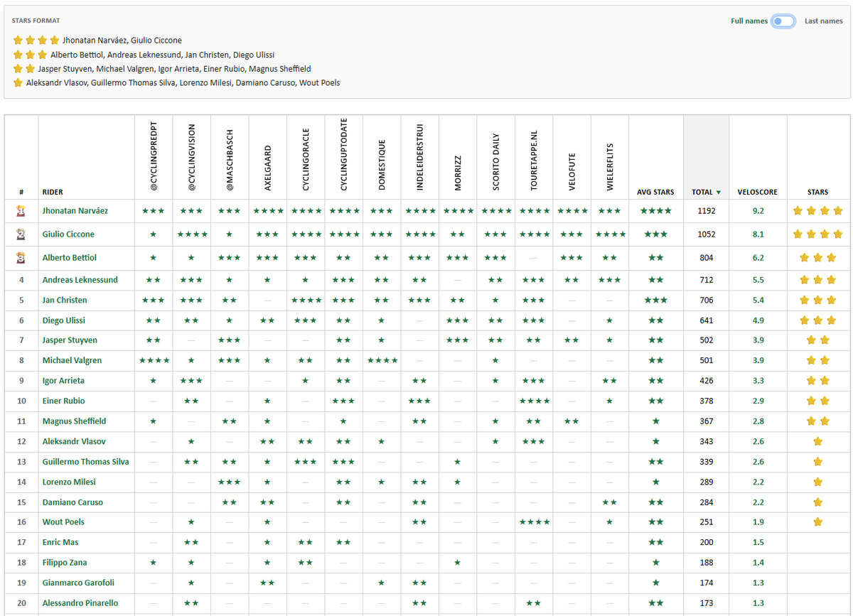Screen dimensions: 853x616
Task: Open rider Jasper Stuyven in table
Action: click(x=70, y=340)
